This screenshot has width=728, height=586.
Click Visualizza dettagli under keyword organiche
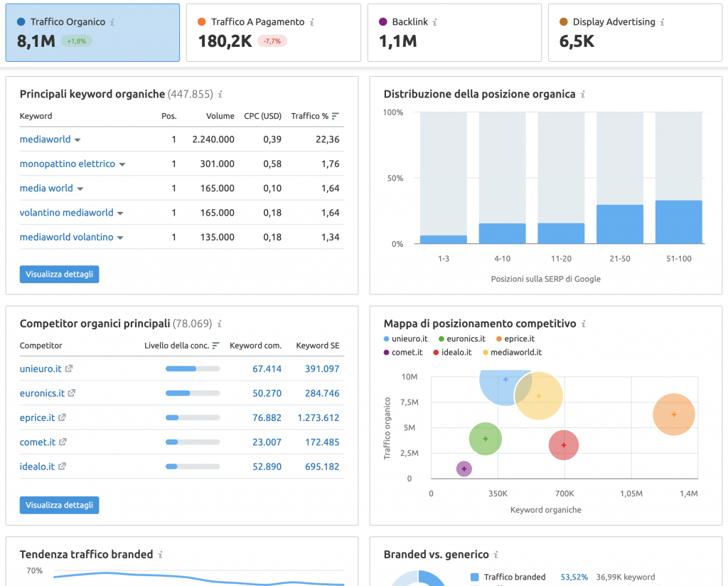[60, 275]
